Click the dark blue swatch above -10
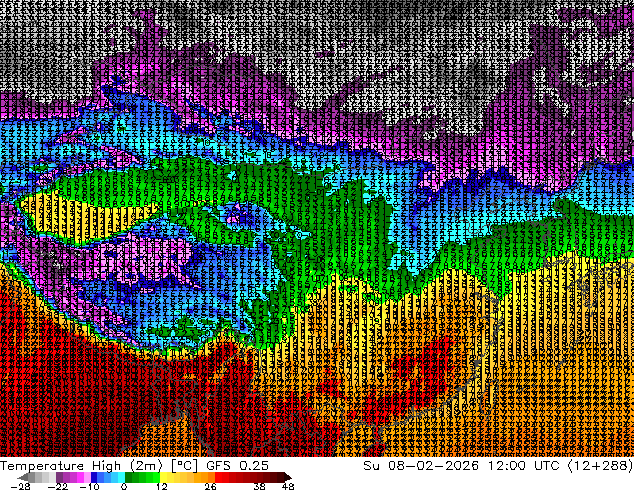Image resolution: width=634 pixels, height=490 pixels. [94, 477]
